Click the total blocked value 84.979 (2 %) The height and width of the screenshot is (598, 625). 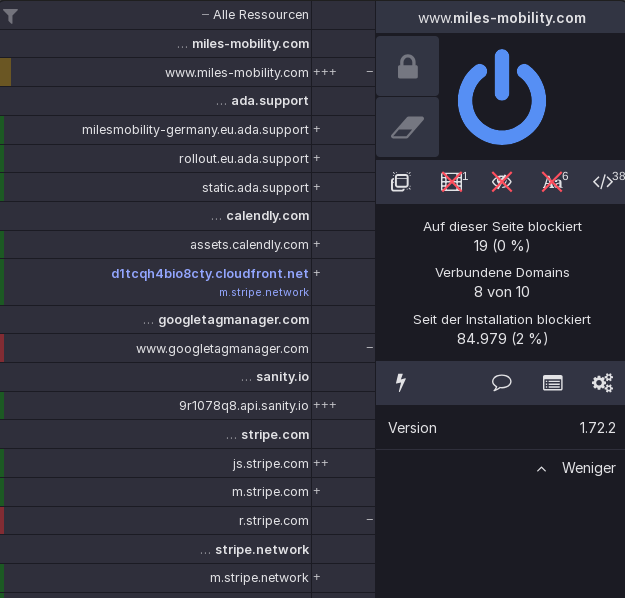tap(502, 339)
